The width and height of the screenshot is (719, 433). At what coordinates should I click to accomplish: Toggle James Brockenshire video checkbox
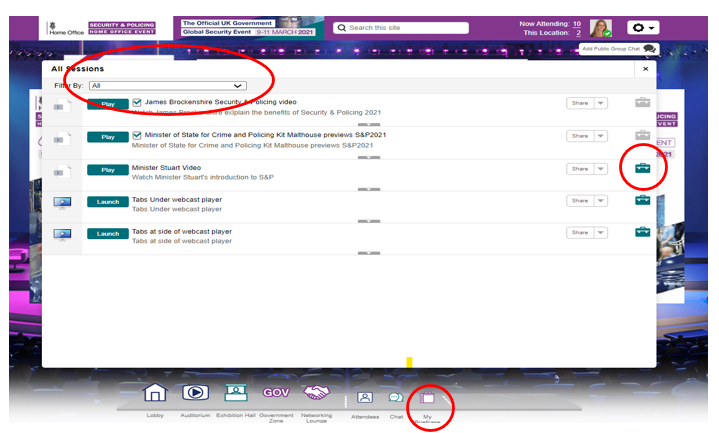[137, 102]
